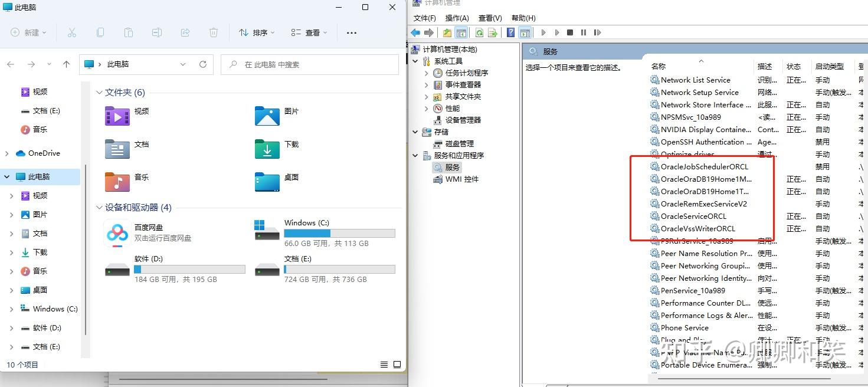Open the 排序 dropdown in File Explorer
Screen dimensions: 868x387
[256, 32]
